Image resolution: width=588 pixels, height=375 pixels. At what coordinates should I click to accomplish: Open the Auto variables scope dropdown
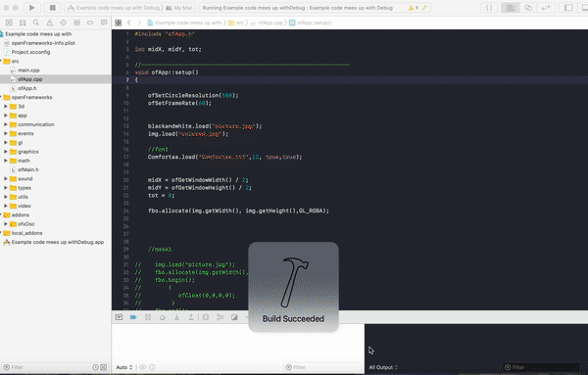[124, 367]
